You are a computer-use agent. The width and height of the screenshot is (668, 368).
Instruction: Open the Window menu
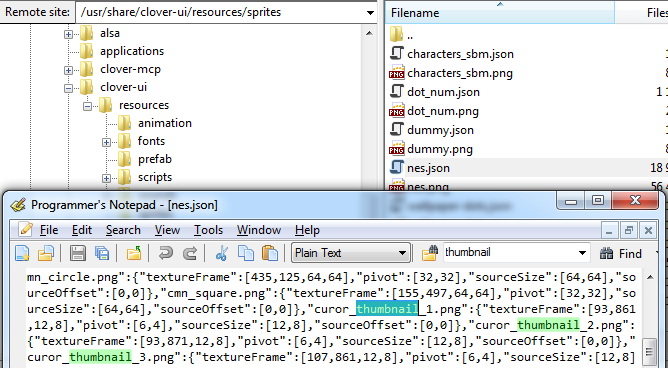[259, 230]
